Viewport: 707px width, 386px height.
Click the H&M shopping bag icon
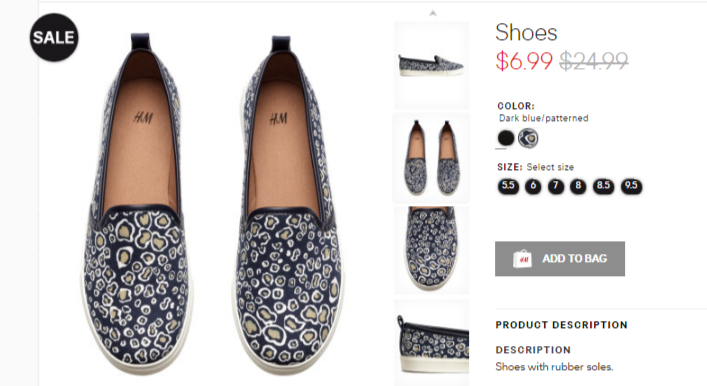[522, 259]
